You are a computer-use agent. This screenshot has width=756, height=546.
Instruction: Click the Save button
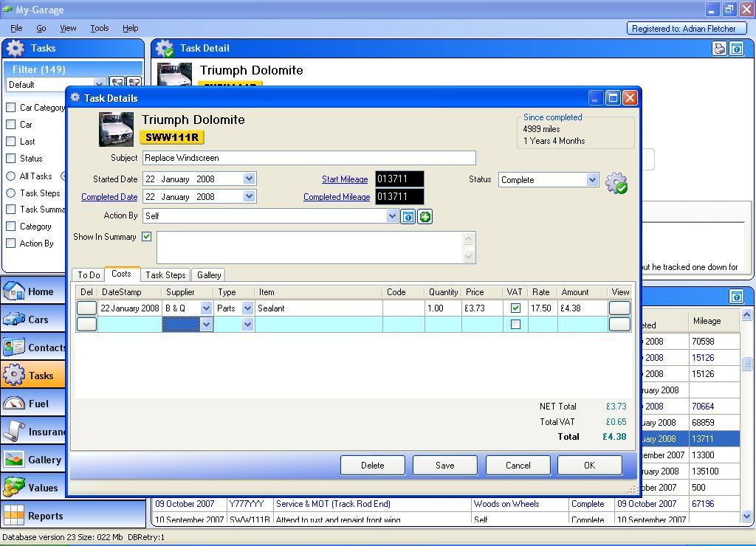444,466
